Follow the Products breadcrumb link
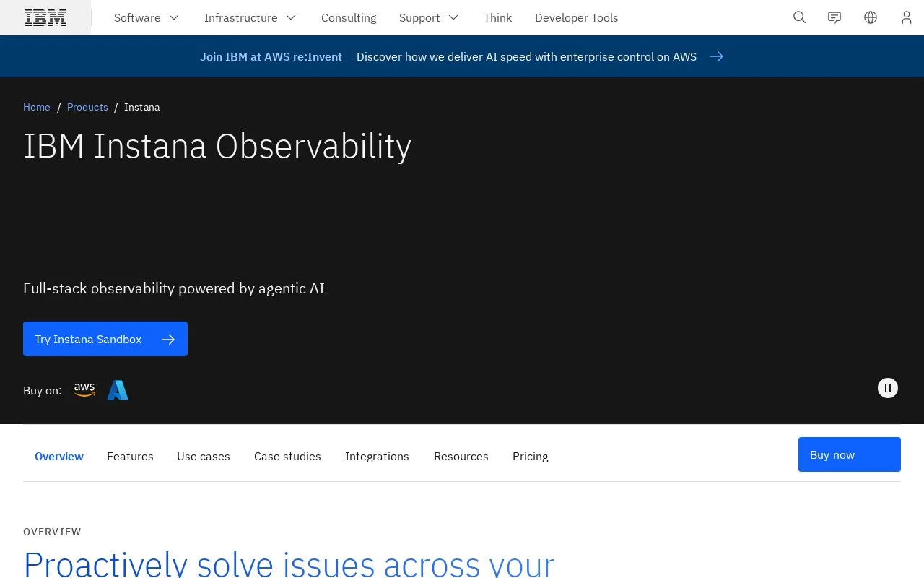Viewport: 924px width, 578px height. (87, 107)
